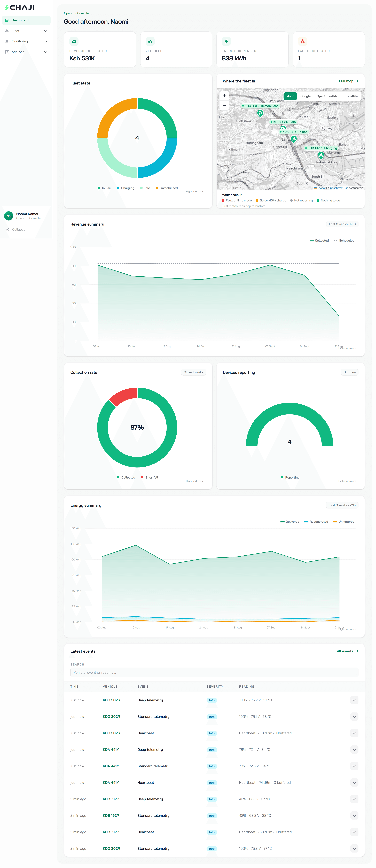Open vehicle KDB 192P in Heartbeat row
376x868 pixels.
[111, 832]
